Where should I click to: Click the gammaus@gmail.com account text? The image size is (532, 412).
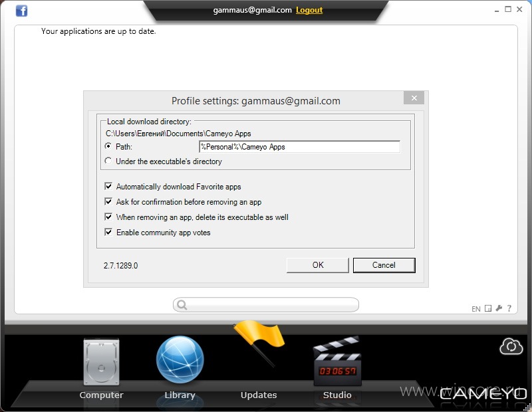point(253,10)
